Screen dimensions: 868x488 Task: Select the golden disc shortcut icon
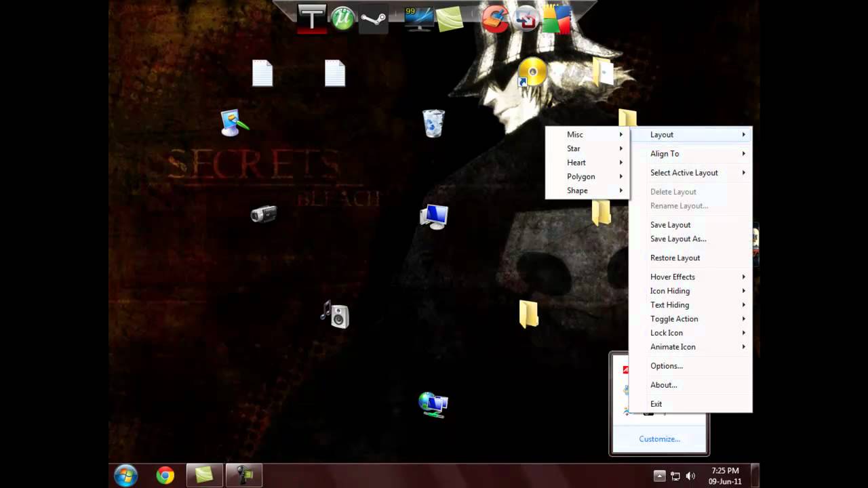click(x=532, y=72)
